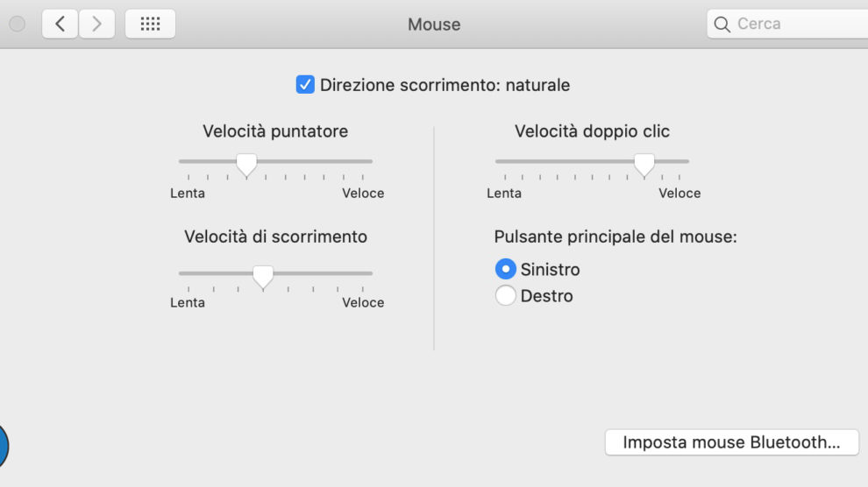
Task: Click the magnifying glass search icon
Action: (722, 25)
